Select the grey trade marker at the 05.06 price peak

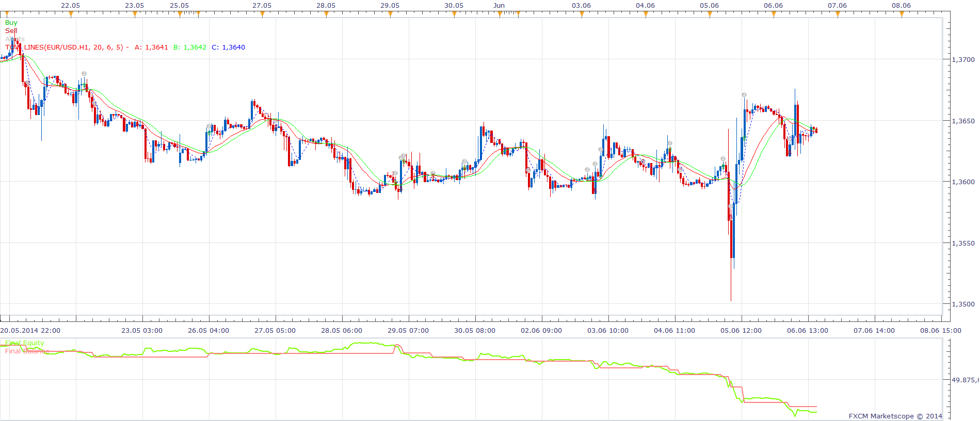744,95
